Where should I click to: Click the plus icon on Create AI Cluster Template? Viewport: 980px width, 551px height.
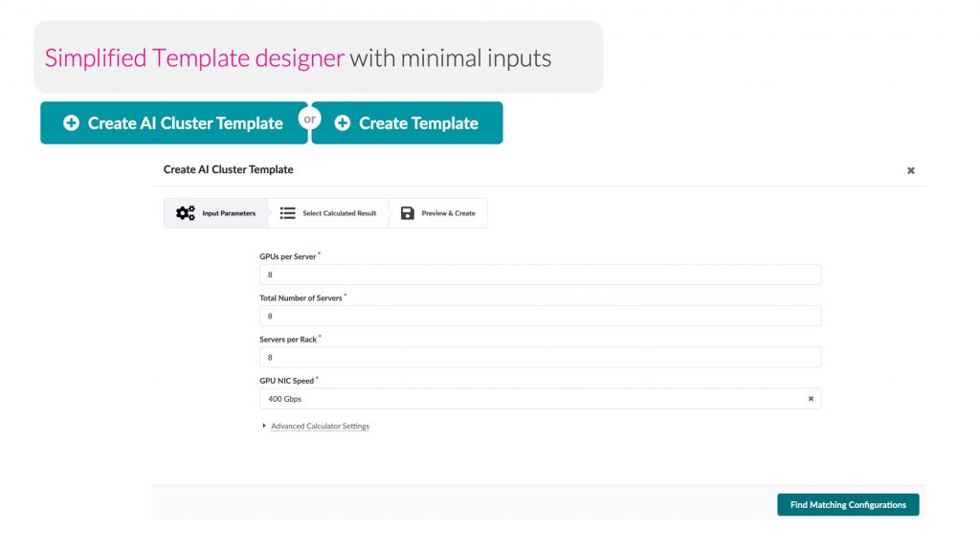[x=70, y=122]
